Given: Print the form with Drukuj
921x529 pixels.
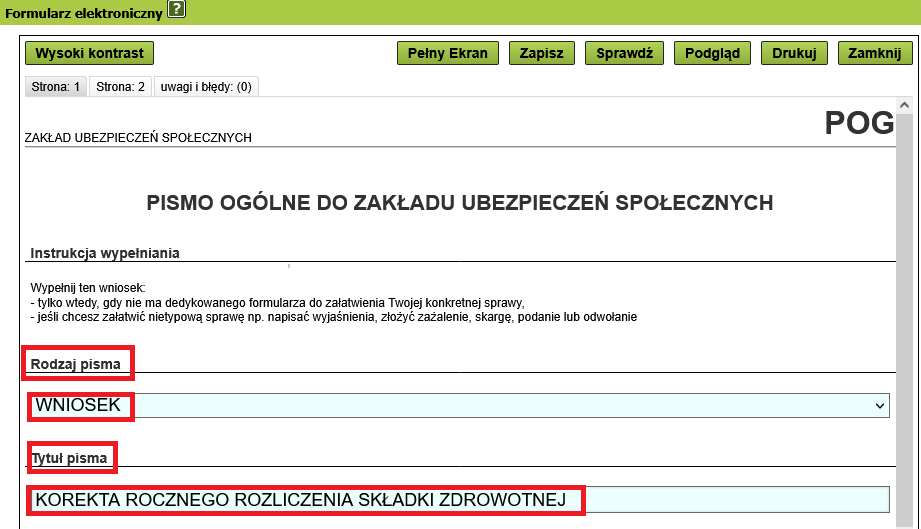Looking at the screenshot, I should [x=794, y=53].
